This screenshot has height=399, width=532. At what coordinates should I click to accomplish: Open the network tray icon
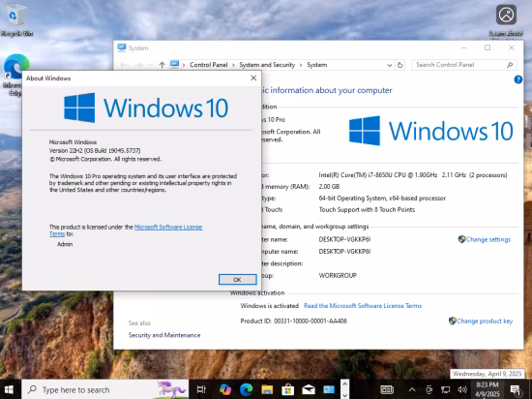click(445, 389)
